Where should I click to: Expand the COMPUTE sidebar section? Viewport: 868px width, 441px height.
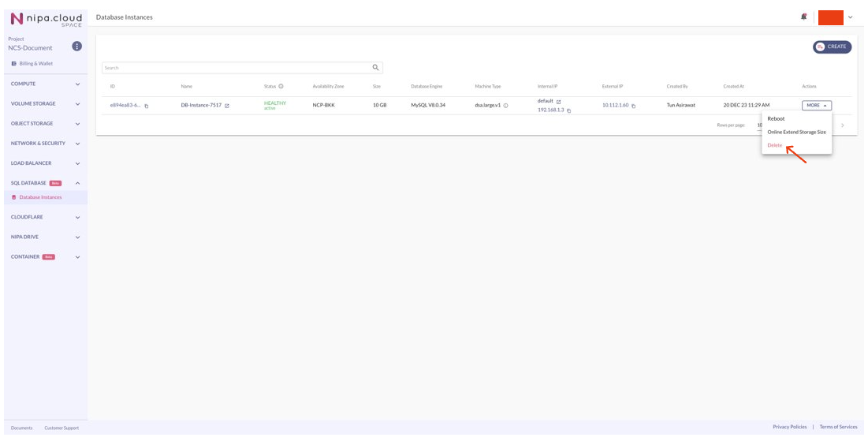tap(77, 84)
